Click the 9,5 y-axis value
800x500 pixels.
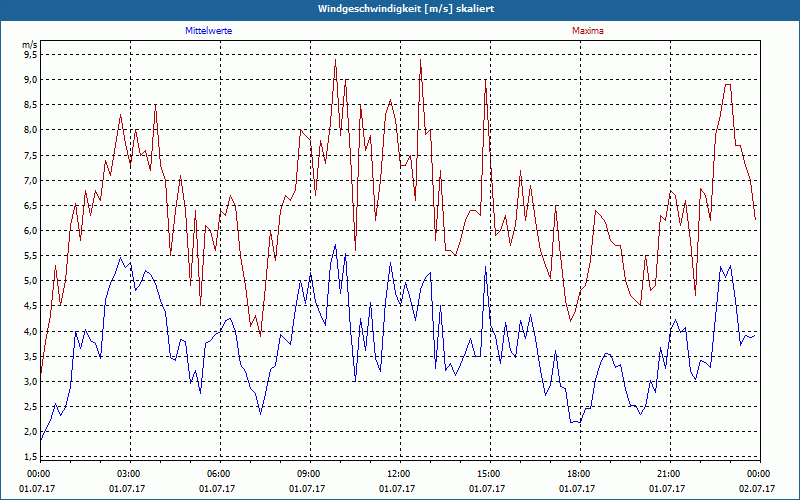(x=30, y=54)
